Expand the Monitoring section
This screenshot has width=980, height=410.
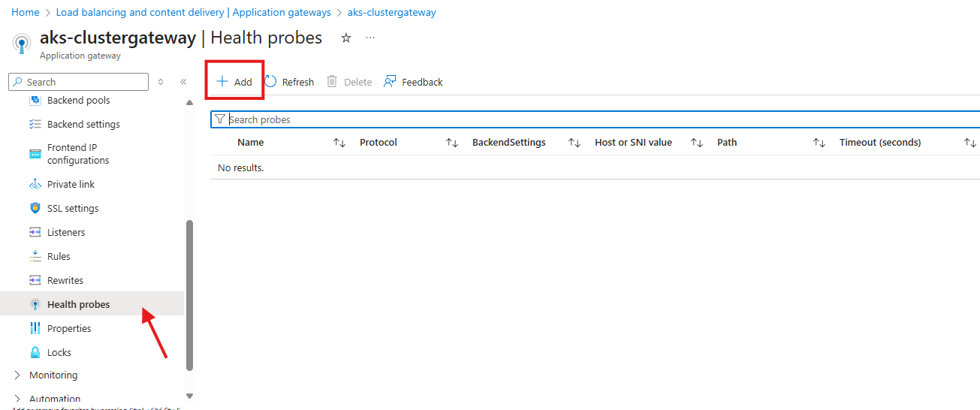click(x=18, y=375)
